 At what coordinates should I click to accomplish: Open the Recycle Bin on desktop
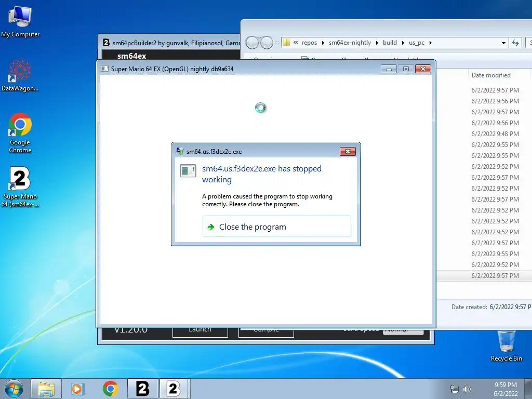pos(506,346)
